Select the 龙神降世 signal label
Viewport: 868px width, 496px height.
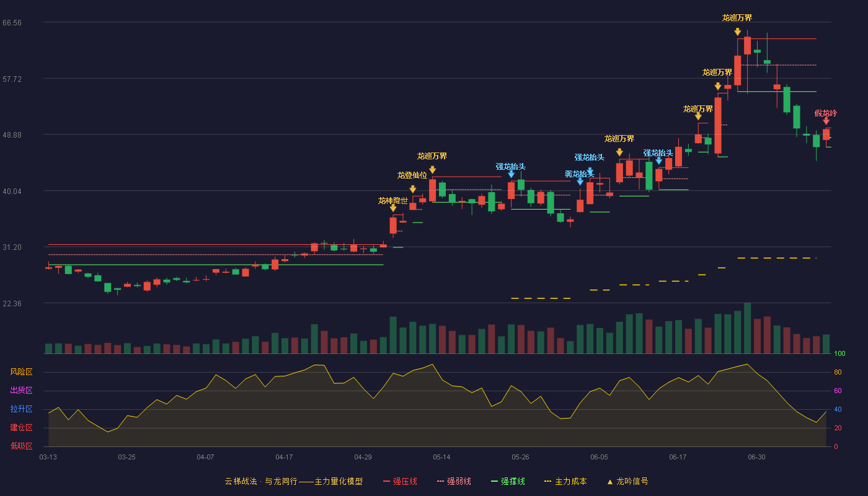tap(393, 200)
